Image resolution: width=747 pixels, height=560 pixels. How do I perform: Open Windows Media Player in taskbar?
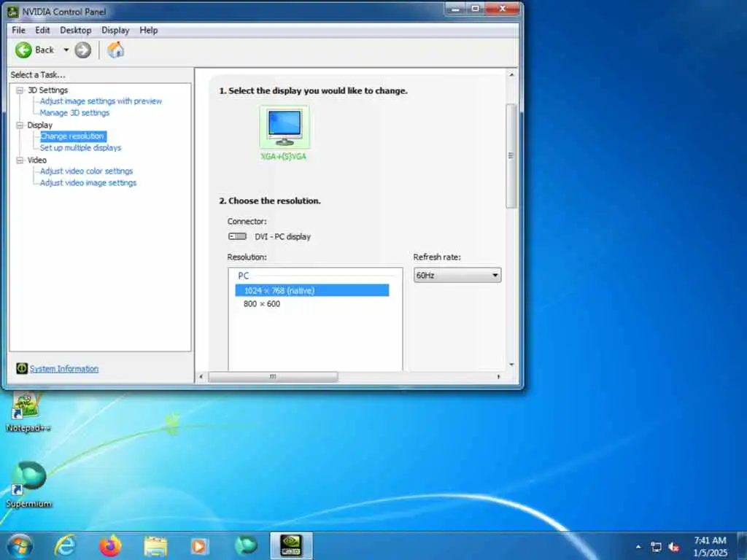click(x=200, y=545)
